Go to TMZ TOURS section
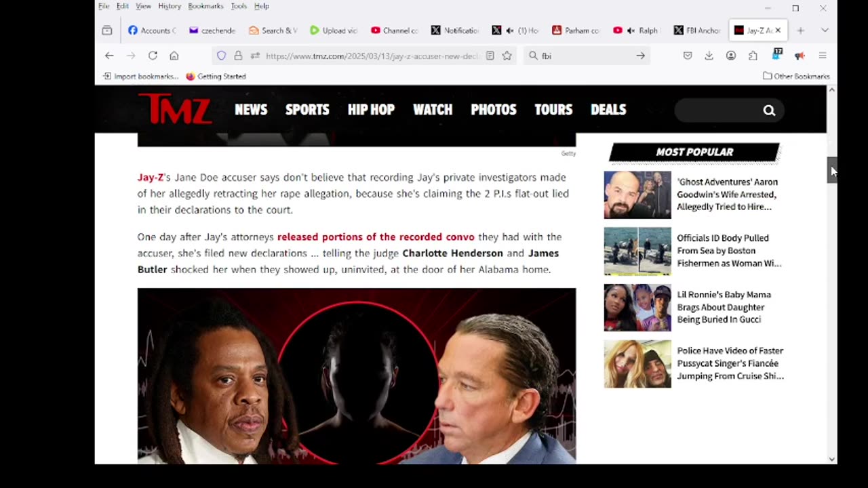The width and height of the screenshot is (868, 488). (553, 110)
